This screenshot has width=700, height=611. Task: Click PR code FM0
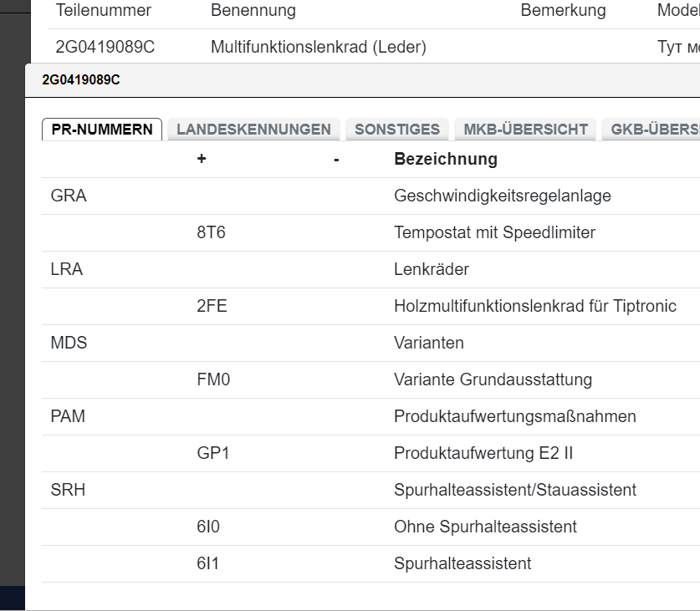213,379
